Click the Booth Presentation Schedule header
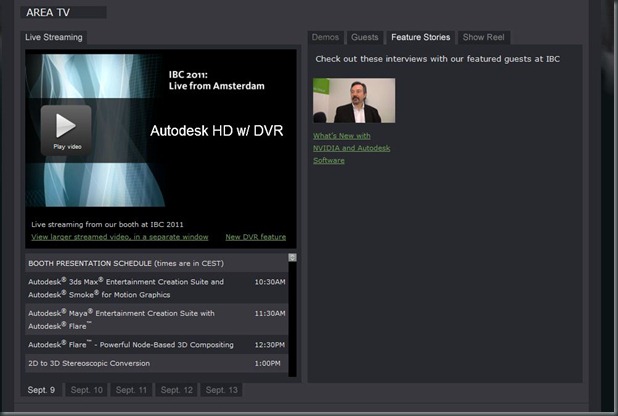 point(126,263)
